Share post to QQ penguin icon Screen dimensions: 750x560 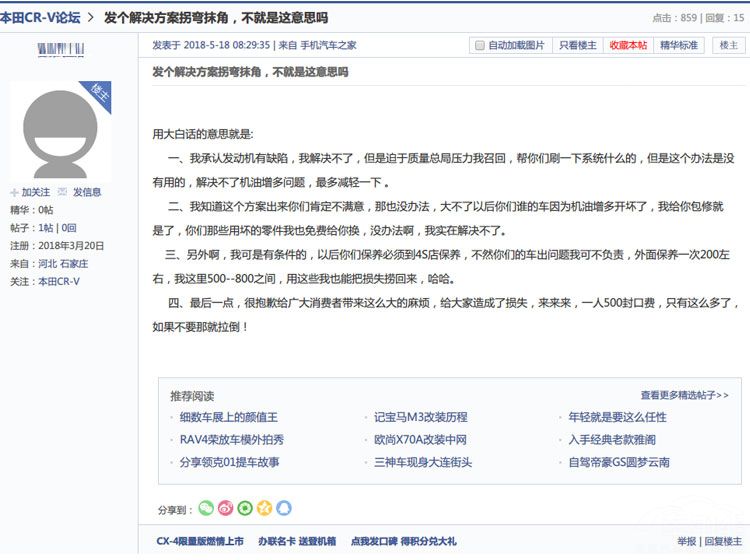[x=284, y=508]
